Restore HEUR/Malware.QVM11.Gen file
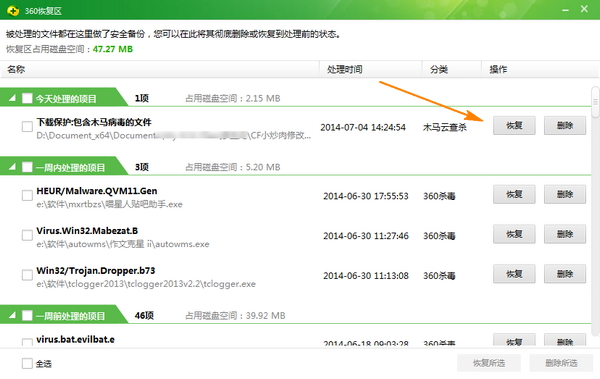Screen dimensions: 600x379 [514, 194]
